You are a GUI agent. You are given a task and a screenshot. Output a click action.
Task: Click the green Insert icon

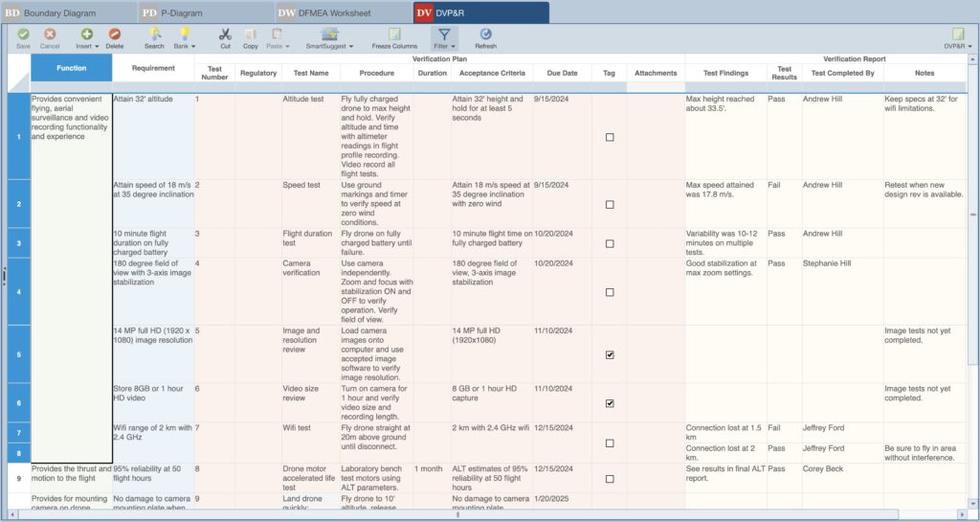coord(87,34)
